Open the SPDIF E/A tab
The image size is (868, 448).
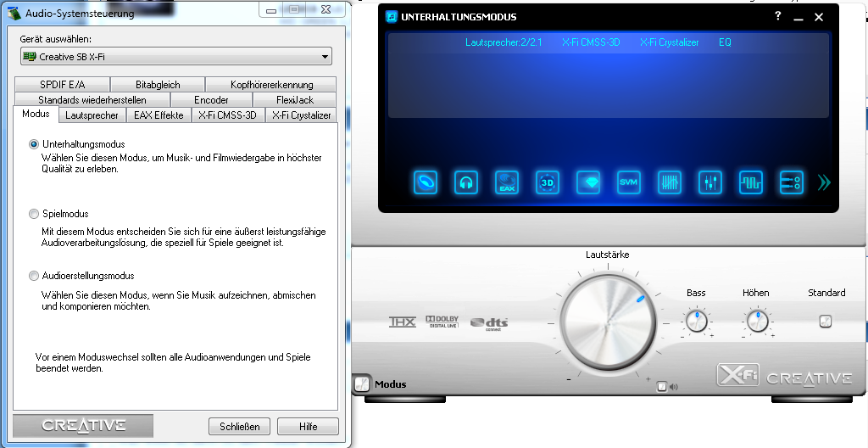pos(63,84)
